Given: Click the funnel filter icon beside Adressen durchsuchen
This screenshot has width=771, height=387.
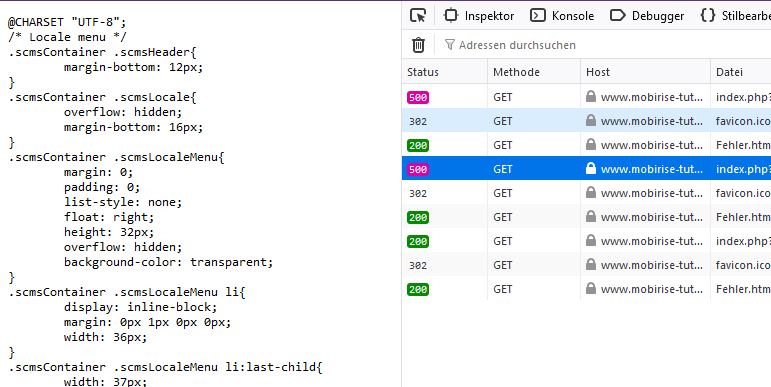Looking at the screenshot, I should 449,45.
